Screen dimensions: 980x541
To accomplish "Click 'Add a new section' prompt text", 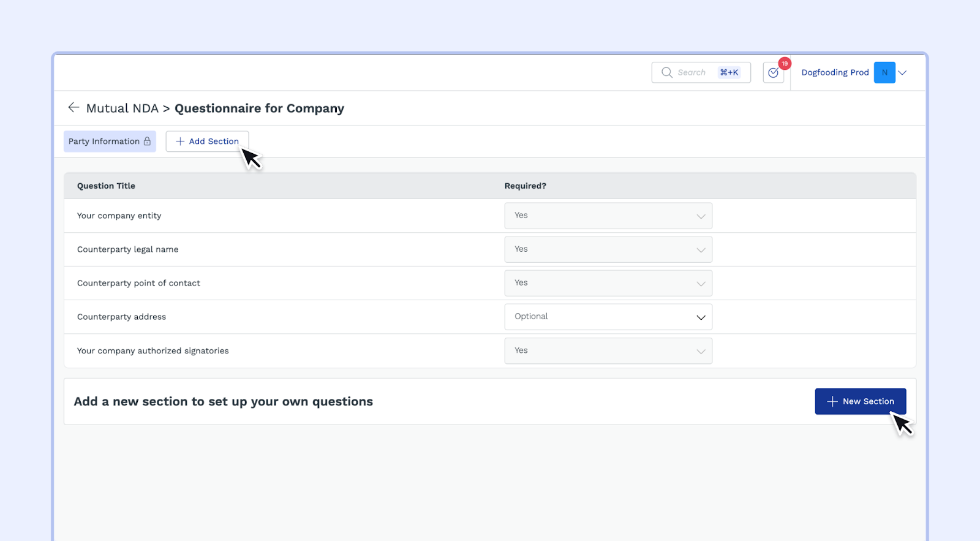I will tap(223, 401).
